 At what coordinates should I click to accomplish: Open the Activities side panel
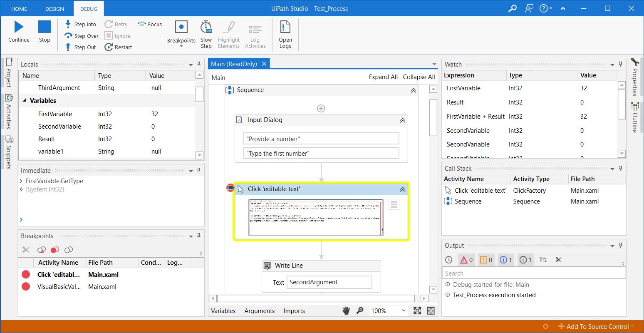pyautogui.click(x=9, y=112)
